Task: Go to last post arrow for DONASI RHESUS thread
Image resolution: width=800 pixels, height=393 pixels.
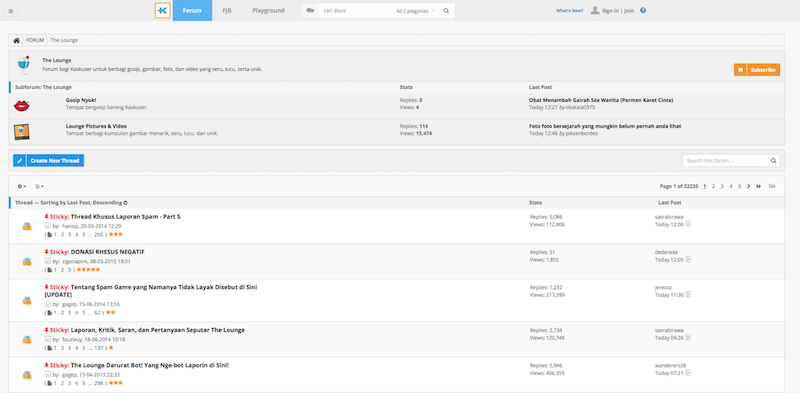Action: pos(688,259)
